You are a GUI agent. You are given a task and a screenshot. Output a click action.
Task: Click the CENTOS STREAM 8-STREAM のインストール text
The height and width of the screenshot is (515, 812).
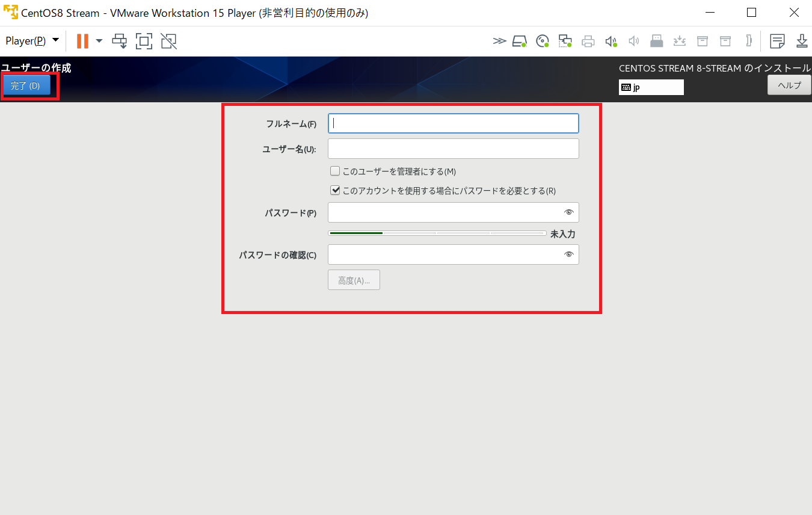(x=715, y=68)
